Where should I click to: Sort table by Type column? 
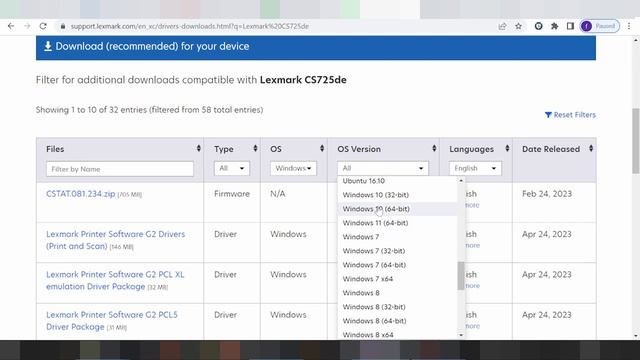(255, 149)
